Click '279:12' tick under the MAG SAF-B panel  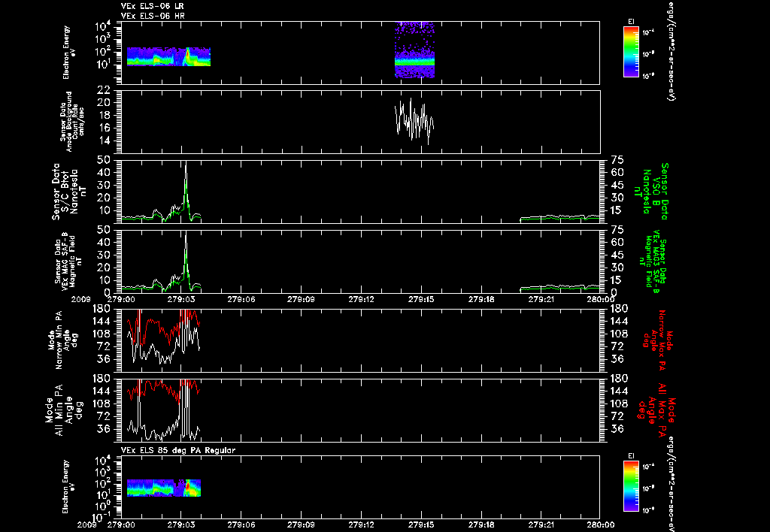tap(362, 299)
